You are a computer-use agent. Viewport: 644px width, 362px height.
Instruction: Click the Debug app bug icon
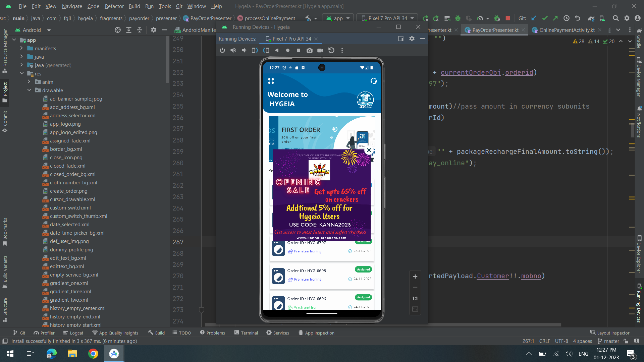coord(458,18)
